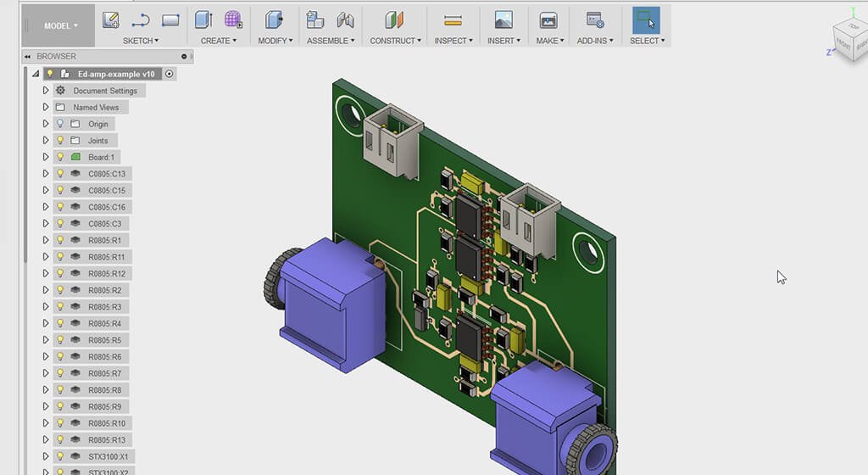Open the MAKE menu
Viewport: 868px width, 475px height.
click(x=549, y=41)
